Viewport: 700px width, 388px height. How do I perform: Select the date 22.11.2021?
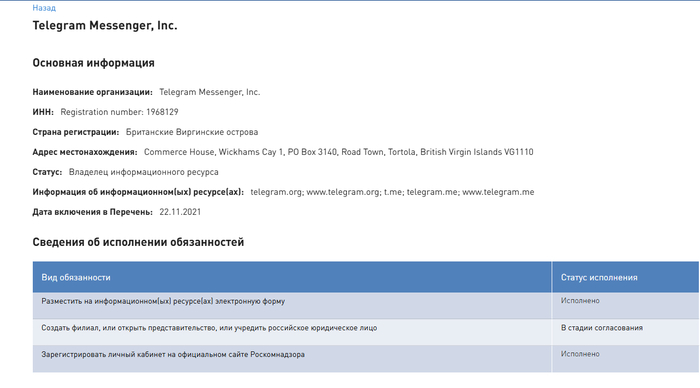[x=180, y=212]
